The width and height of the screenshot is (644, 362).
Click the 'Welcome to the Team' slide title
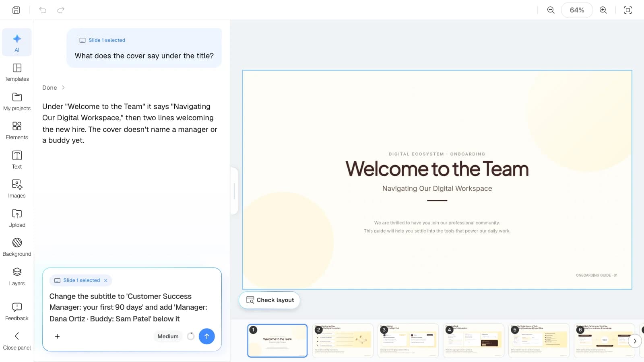click(x=437, y=169)
